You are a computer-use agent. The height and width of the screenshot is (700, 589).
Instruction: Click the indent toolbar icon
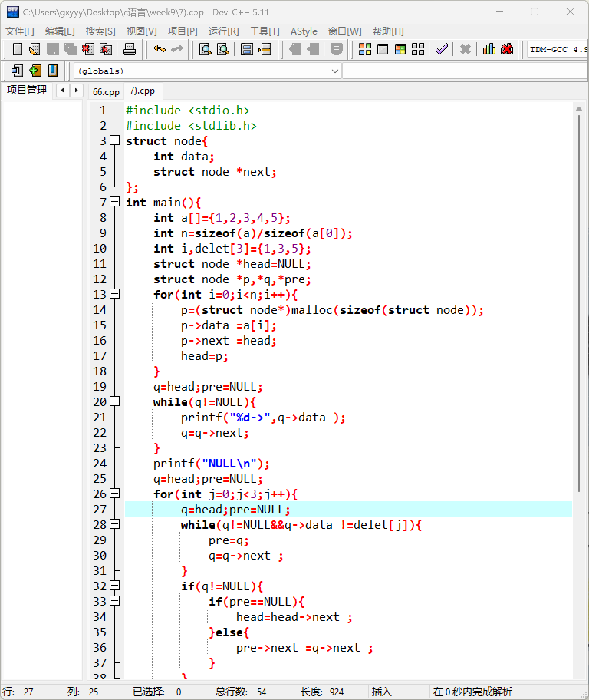click(x=296, y=49)
